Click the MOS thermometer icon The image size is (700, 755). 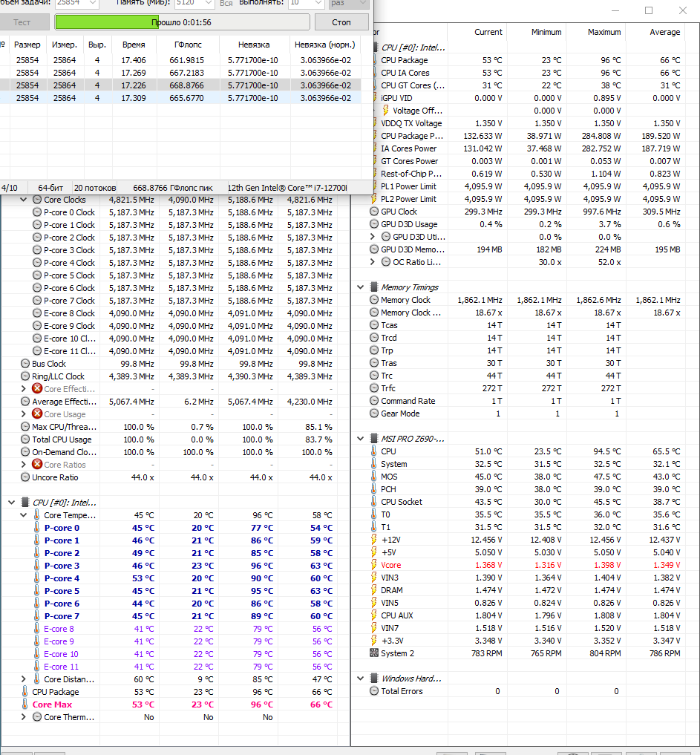[x=374, y=476]
